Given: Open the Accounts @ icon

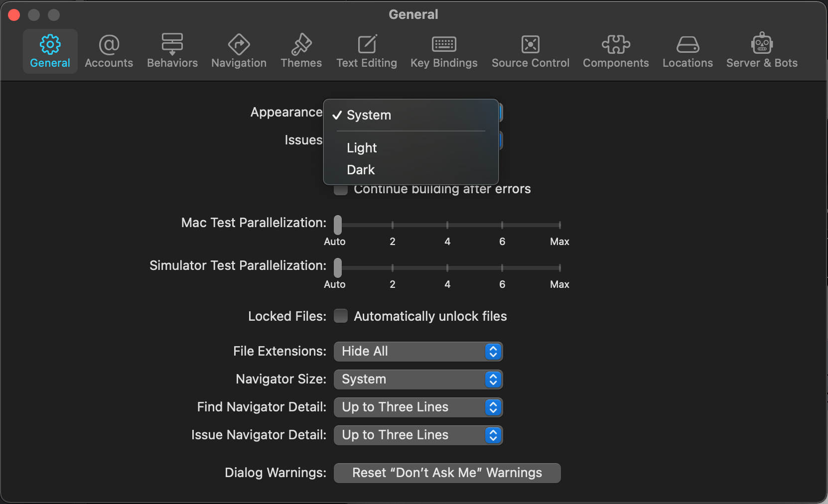Looking at the screenshot, I should (109, 45).
